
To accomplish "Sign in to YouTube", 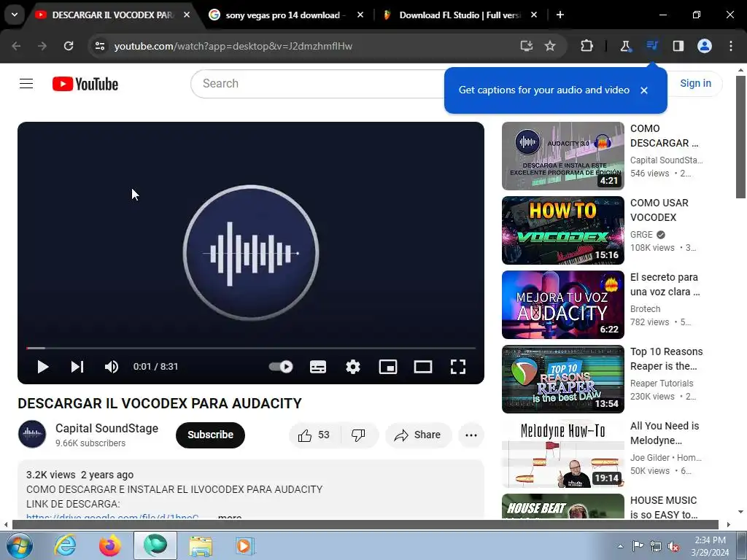I will tap(695, 83).
